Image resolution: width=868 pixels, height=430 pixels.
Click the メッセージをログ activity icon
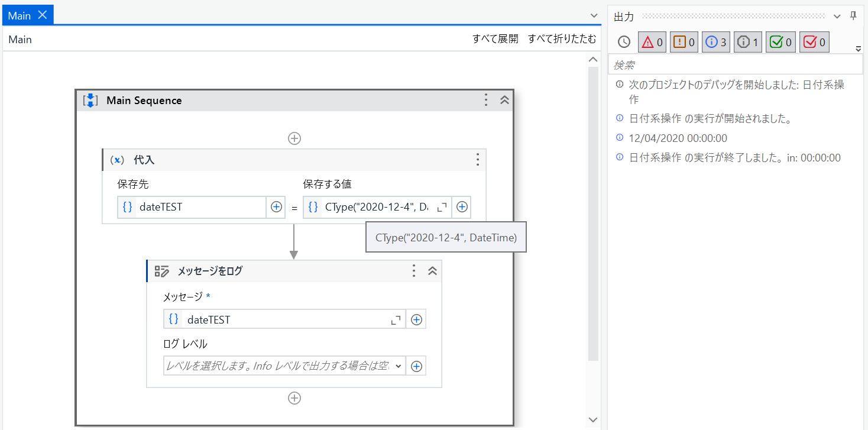pyautogui.click(x=162, y=271)
